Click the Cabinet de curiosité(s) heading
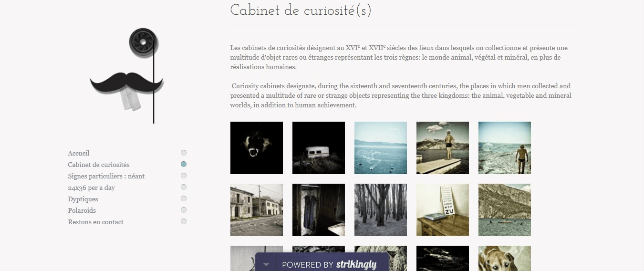Image resolution: width=644 pixels, height=271 pixels. tap(301, 10)
